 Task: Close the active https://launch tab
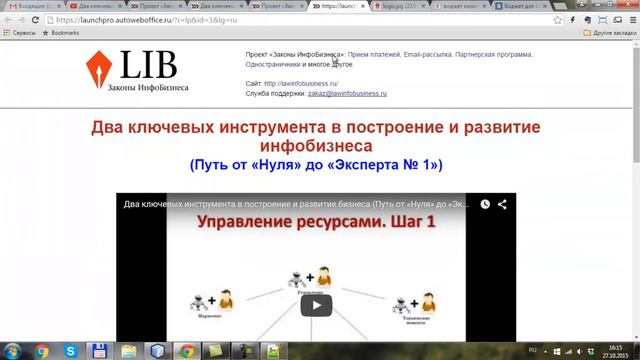tap(363, 6)
